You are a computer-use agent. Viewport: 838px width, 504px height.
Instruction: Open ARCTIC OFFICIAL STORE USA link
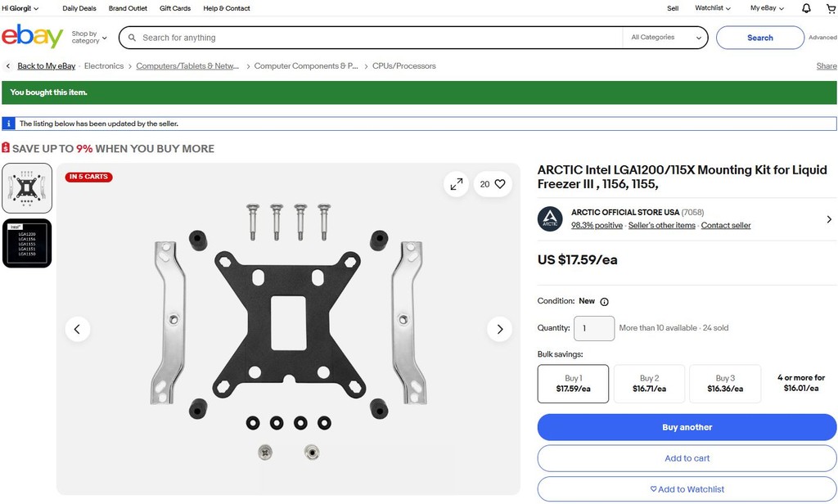pyautogui.click(x=625, y=212)
